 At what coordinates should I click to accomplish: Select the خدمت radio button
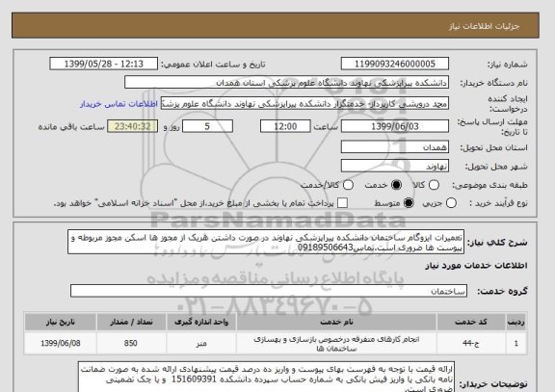pyautogui.click(x=396, y=185)
